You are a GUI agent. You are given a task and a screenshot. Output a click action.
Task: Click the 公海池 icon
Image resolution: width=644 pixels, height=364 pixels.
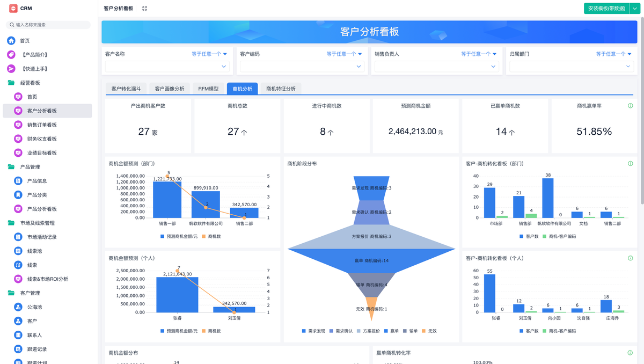18,307
